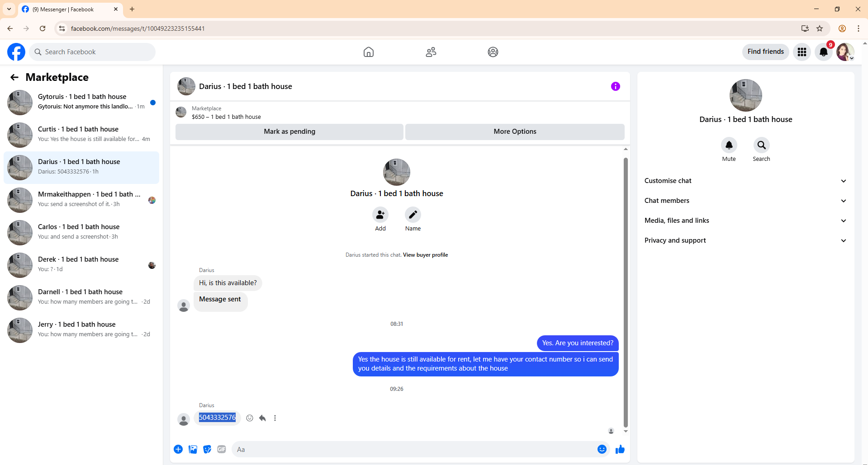Click the Facebook logo
The height and width of the screenshot is (465, 868).
coord(16,52)
